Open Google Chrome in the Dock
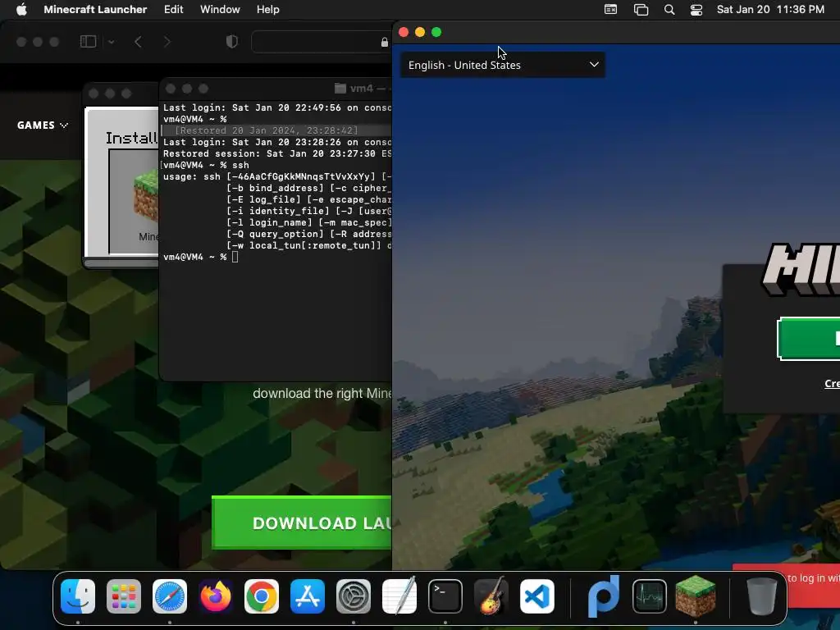 pyautogui.click(x=262, y=596)
